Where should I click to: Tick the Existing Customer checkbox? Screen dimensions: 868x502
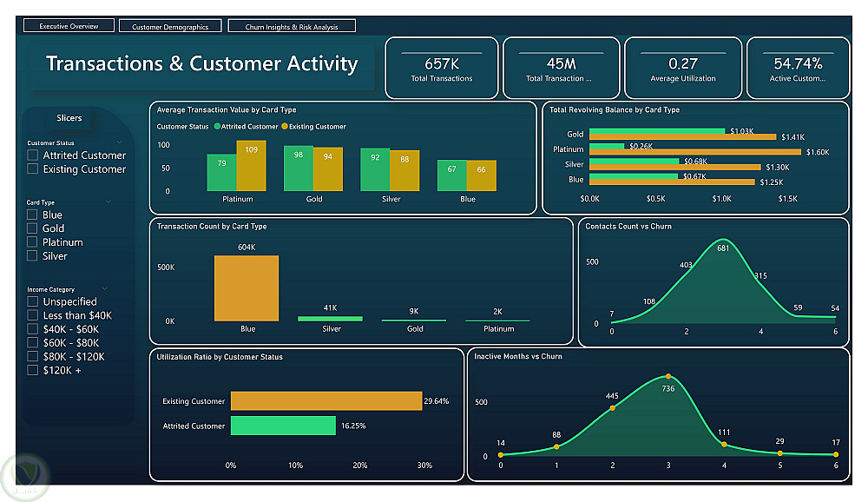point(33,169)
